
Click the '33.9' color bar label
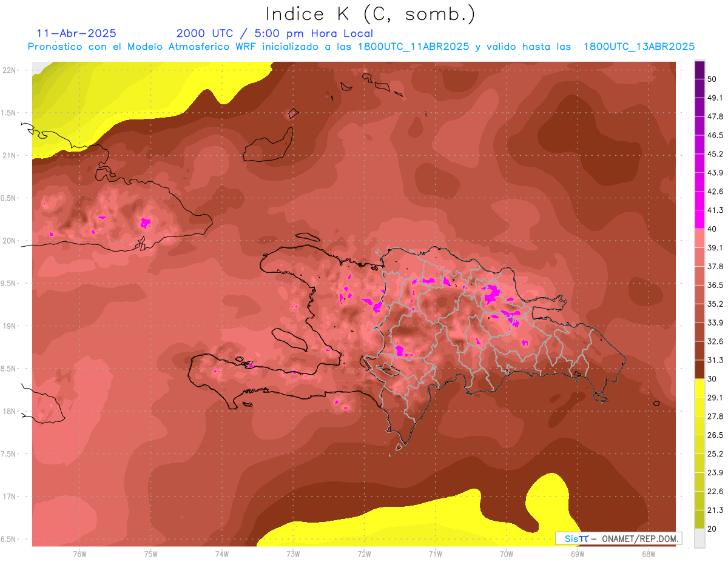715,323
